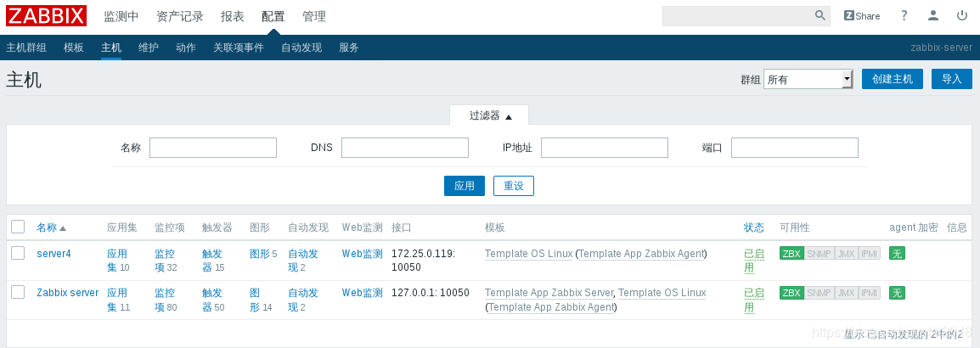The height and width of the screenshot is (348, 980).
Task: Focus the DNS filter field
Action: pos(405,148)
